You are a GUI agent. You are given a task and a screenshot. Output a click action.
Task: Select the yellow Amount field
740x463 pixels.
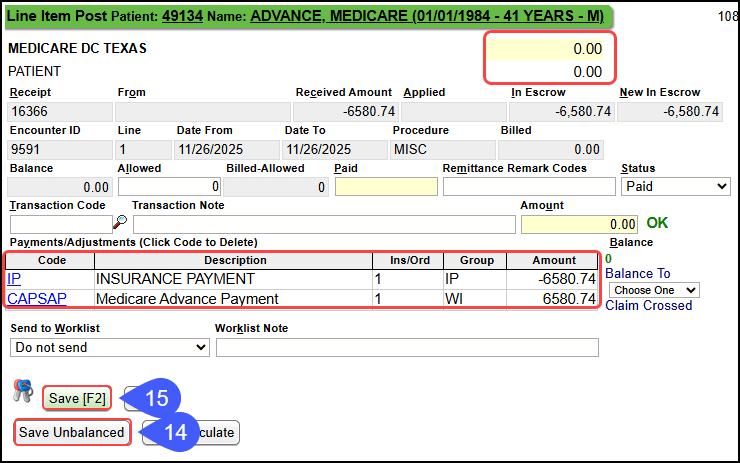579,224
